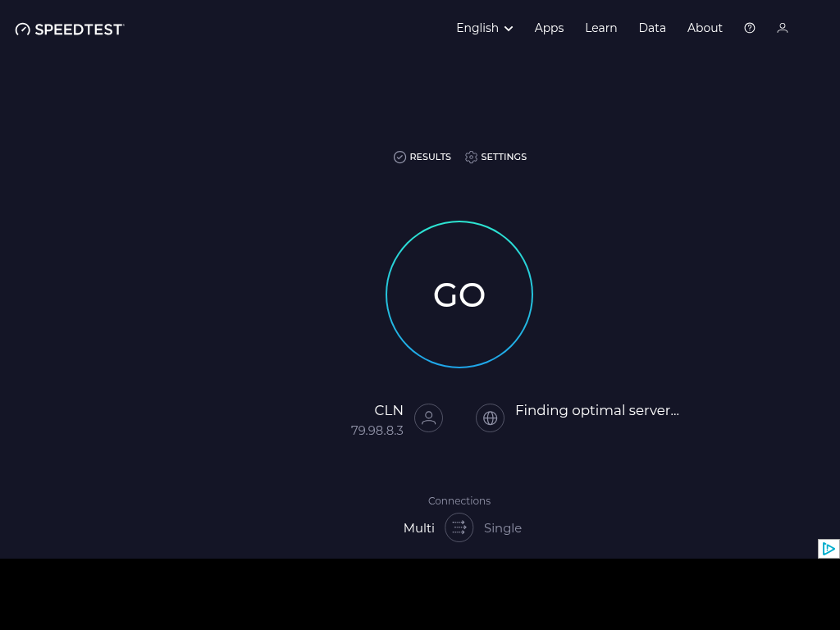Screen dimensions: 840x630
Task: Open the Data menu item
Action: [652, 28]
